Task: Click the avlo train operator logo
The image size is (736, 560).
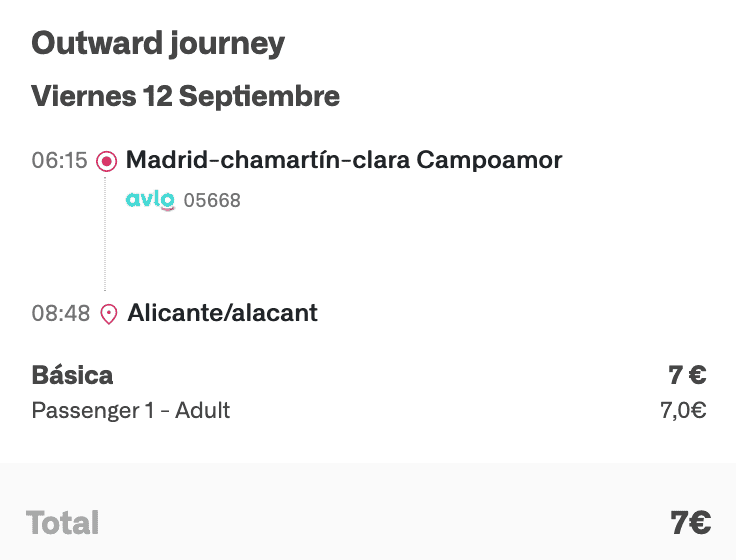Action: tap(150, 200)
